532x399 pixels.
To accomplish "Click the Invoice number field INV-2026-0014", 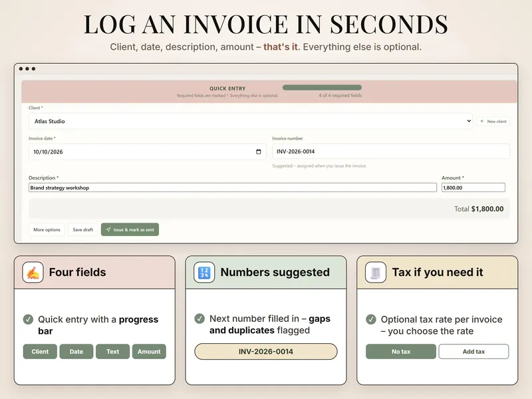I will pyautogui.click(x=391, y=152).
